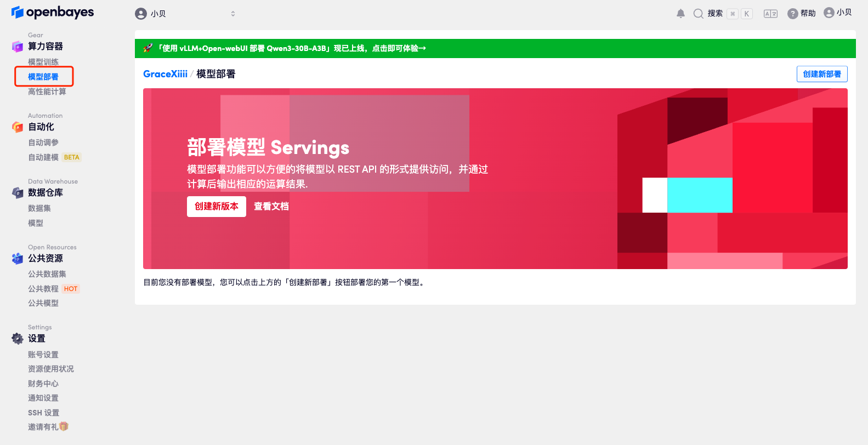Expand the 小贝 workspace switcher arrows
The width and height of the screenshot is (868, 445).
pyautogui.click(x=233, y=14)
